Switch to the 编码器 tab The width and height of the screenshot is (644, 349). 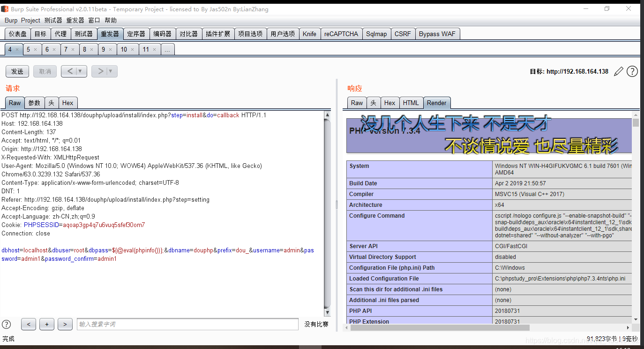pos(163,34)
